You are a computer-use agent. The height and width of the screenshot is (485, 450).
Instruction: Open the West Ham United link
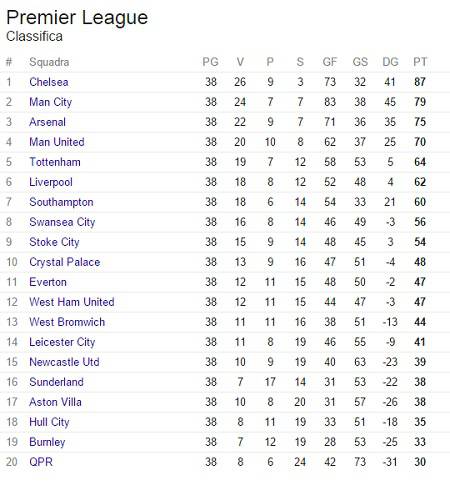pyautogui.click(x=72, y=302)
